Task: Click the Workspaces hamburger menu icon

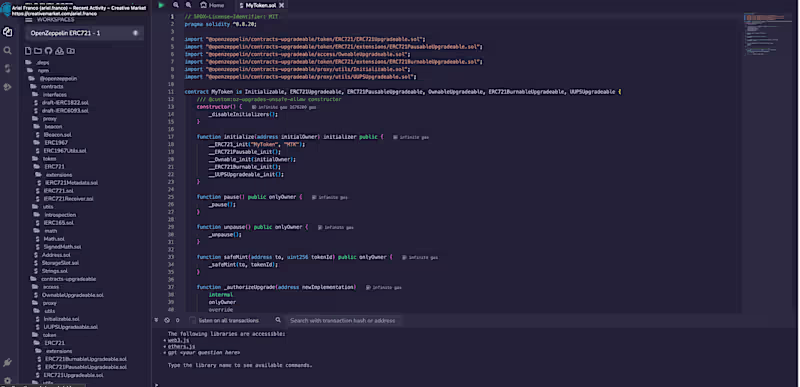Action: 29,19
